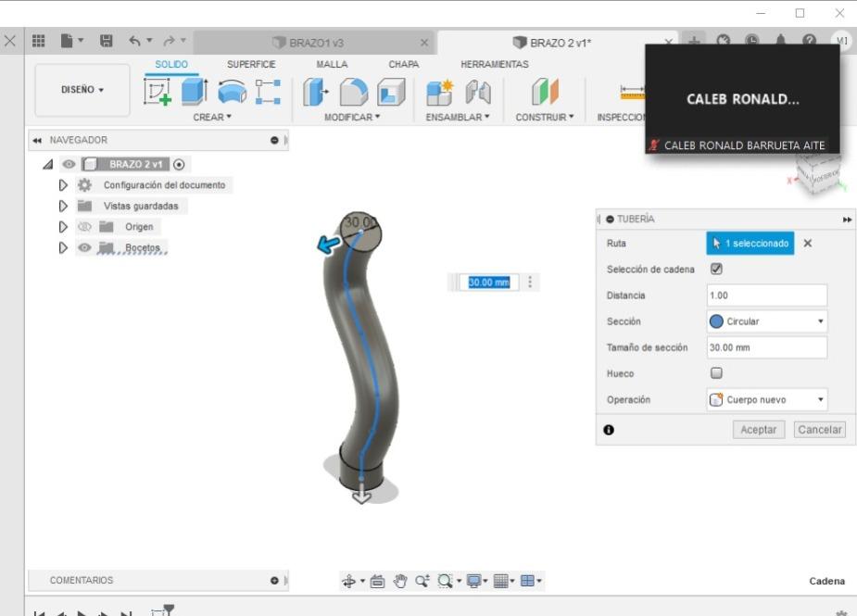Show the Origen folder eye icon
This screenshot has height=616, width=857.
click(84, 227)
